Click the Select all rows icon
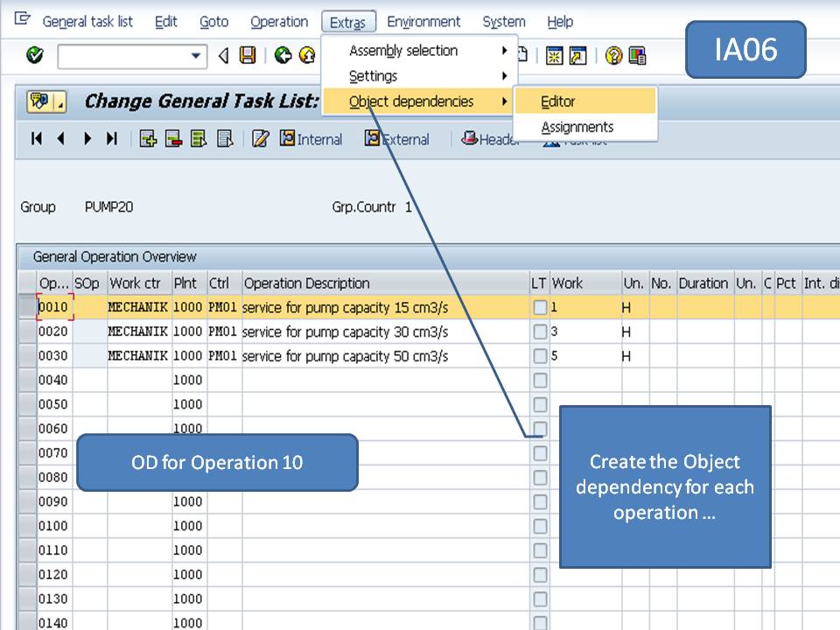Image resolution: width=840 pixels, height=630 pixels. (x=199, y=139)
